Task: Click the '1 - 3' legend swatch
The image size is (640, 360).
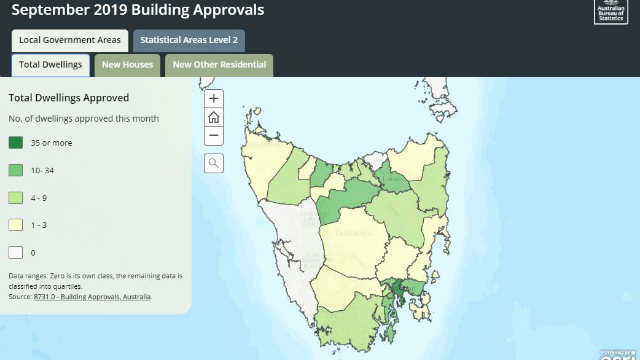Action: tap(16, 225)
